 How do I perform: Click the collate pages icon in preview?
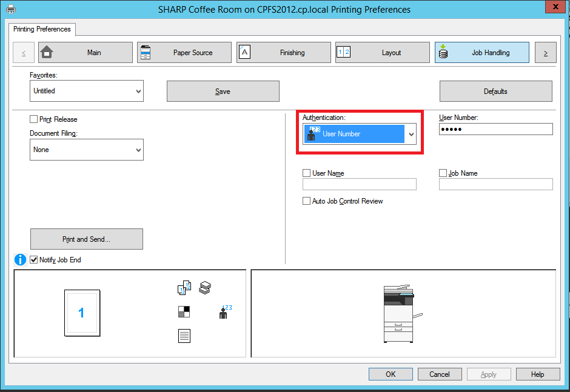click(x=184, y=288)
